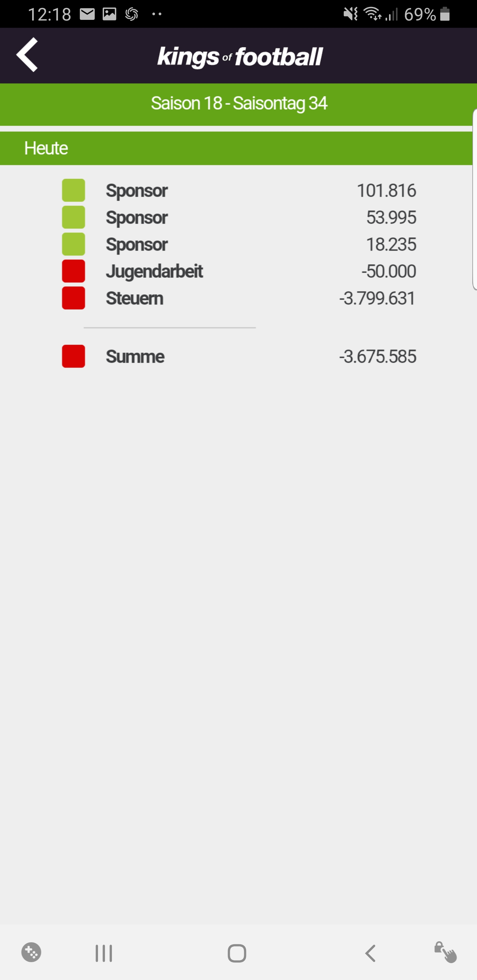Open the kings of football logo
This screenshot has width=477, height=980.
pyautogui.click(x=240, y=58)
